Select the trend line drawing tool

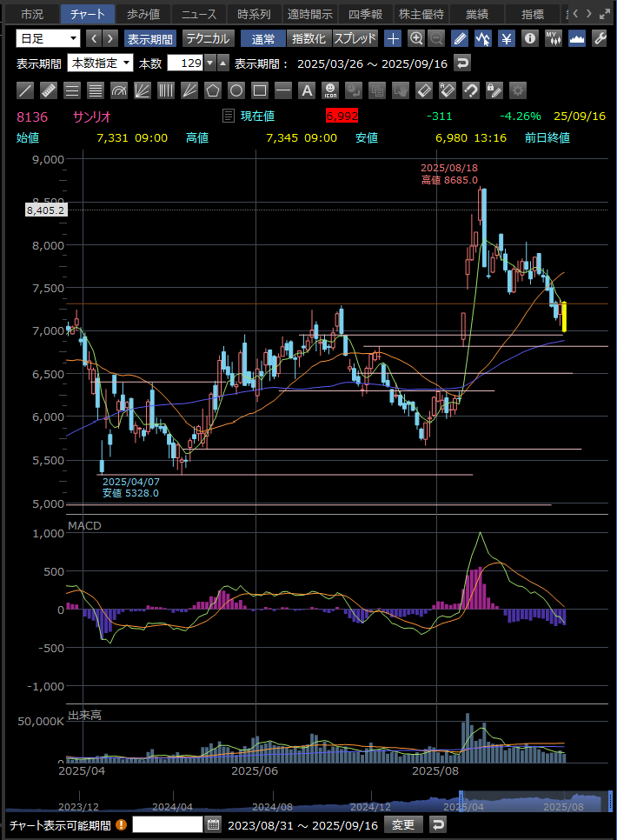(26, 90)
